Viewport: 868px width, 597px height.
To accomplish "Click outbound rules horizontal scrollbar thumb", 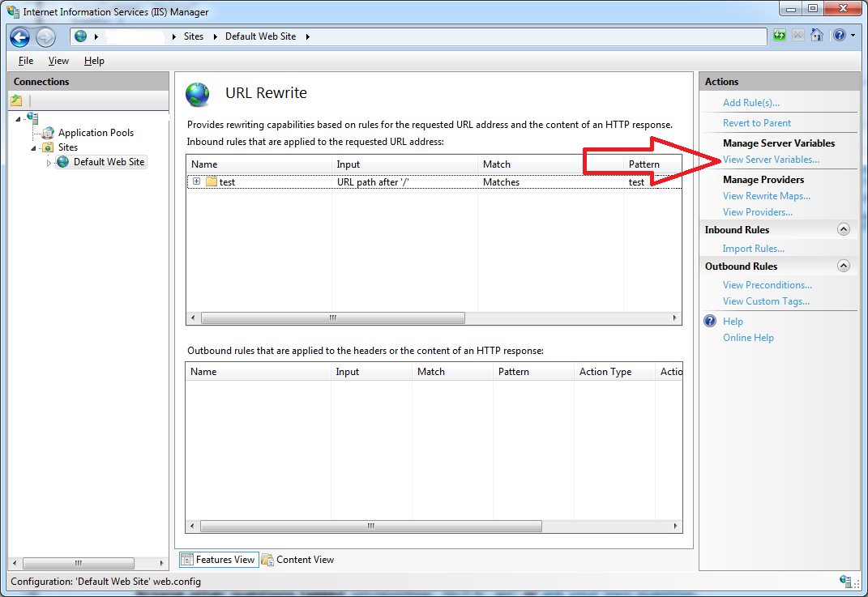I will point(371,526).
